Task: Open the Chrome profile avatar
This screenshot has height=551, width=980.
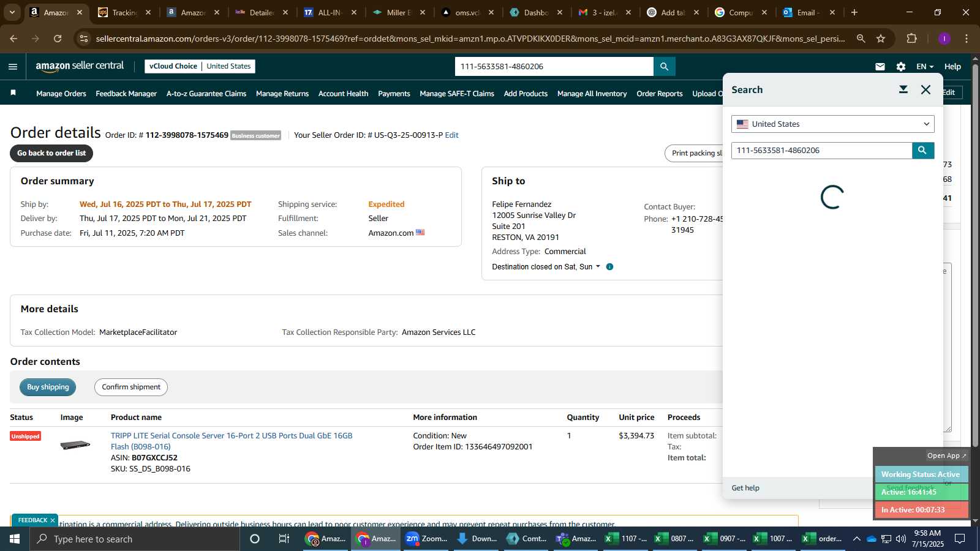Action: point(944,39)
